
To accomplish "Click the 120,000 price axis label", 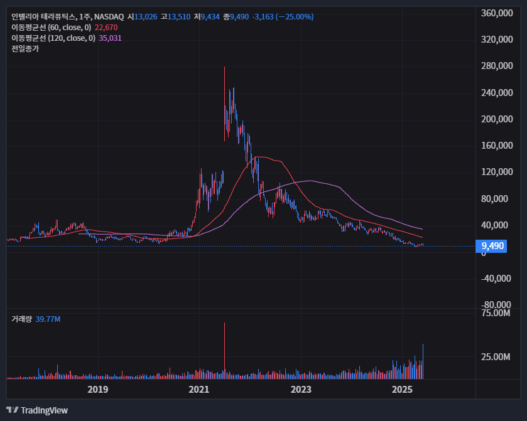I will (497, 172).
